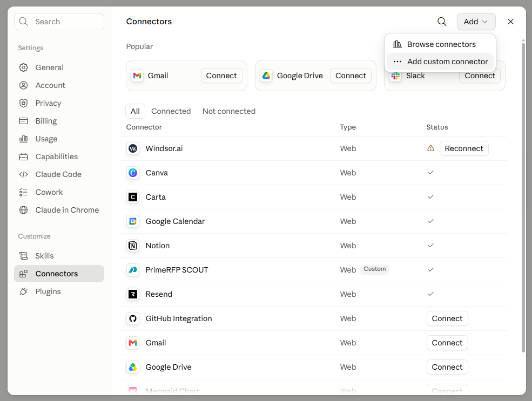Open Billing settings

(x=59, y=121)
